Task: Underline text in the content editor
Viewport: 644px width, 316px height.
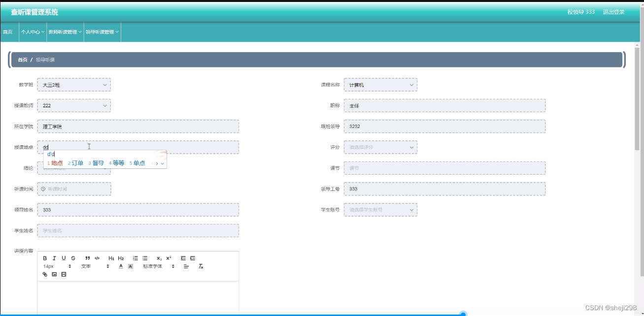Action: [64, 258]
